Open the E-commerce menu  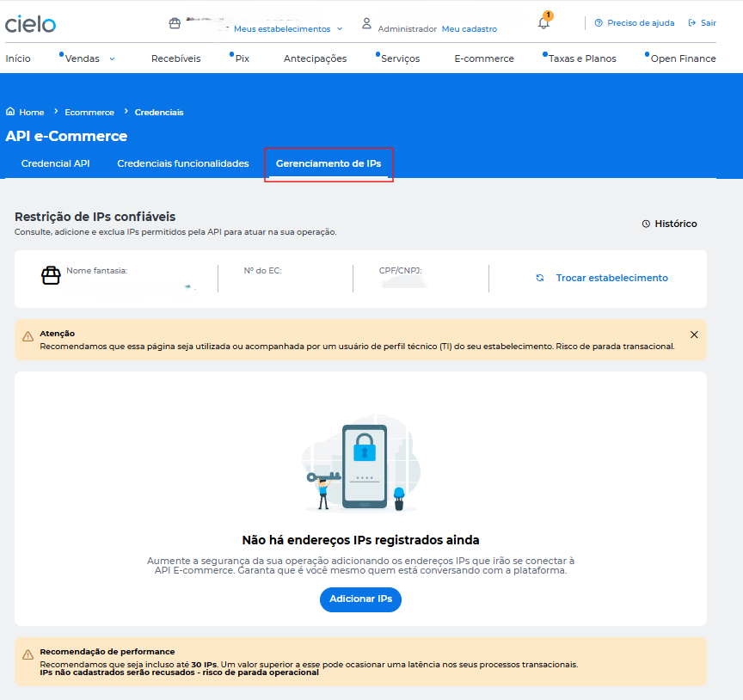click(484, 58)
